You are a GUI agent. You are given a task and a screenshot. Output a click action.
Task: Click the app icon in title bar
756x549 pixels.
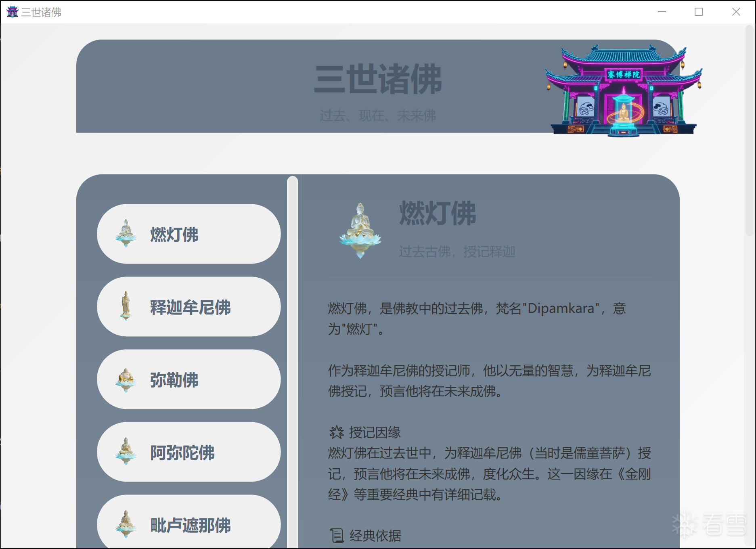coord(13,12)
